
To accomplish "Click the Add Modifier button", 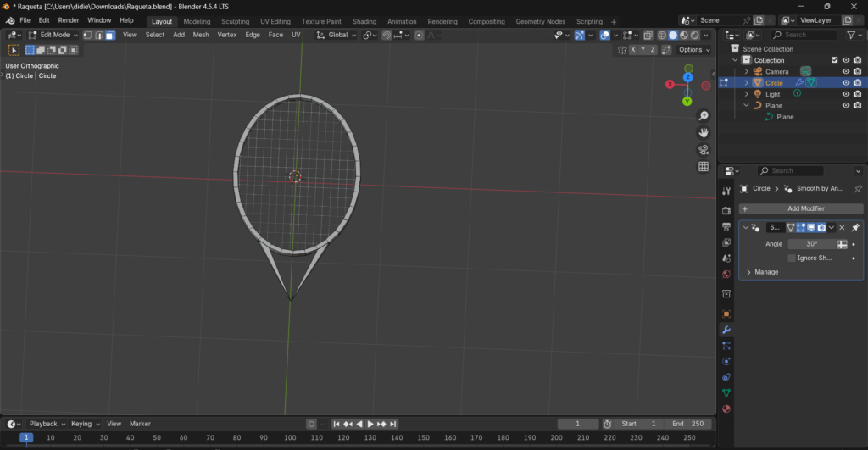I will [801, 208].
